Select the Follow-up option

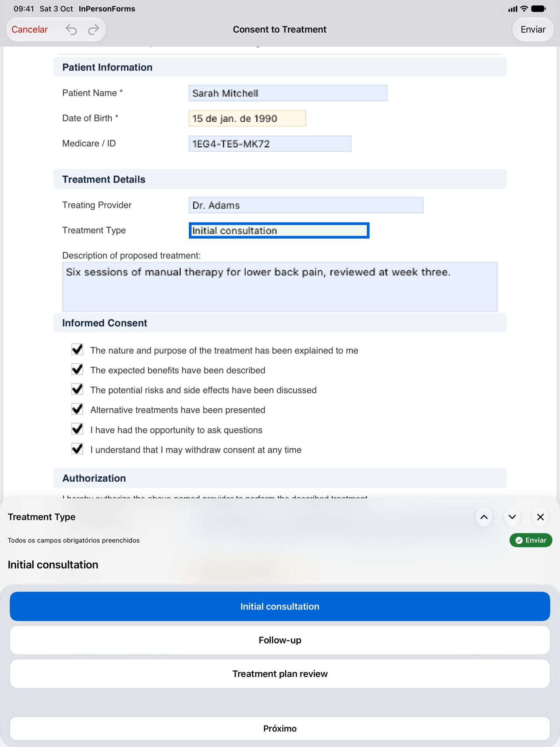(280, 640)
